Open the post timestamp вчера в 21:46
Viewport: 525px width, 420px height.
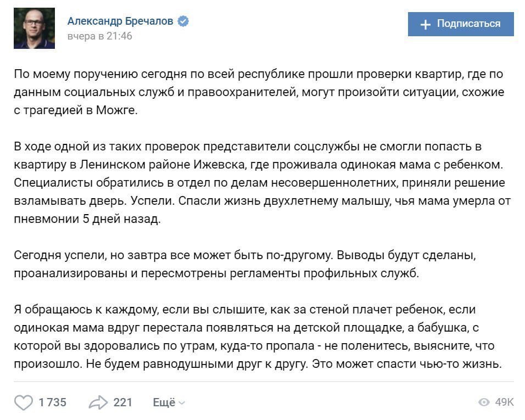pyautogui.click(x=100, y=36)
